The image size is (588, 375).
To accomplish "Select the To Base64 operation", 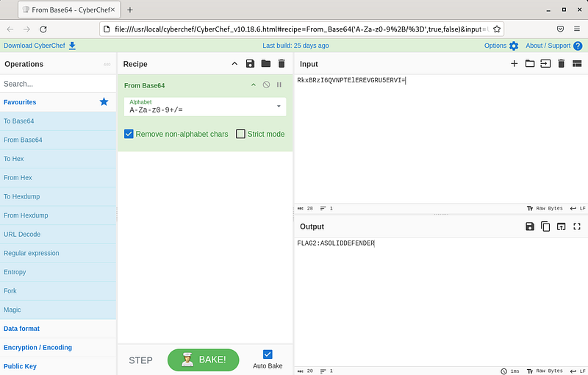I will coord(58,121).
